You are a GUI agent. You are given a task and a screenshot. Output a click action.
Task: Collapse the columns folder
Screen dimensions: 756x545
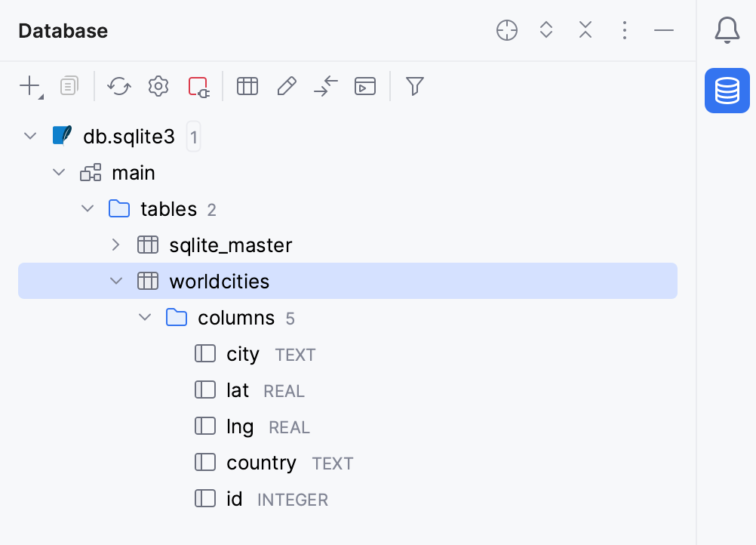tap(145, 317)
